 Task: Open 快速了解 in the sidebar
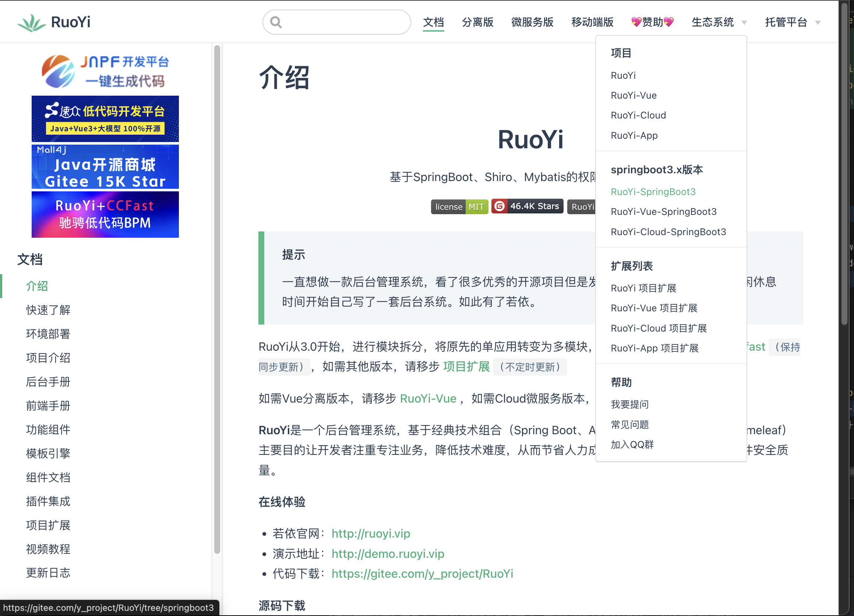tap(48, 310)
